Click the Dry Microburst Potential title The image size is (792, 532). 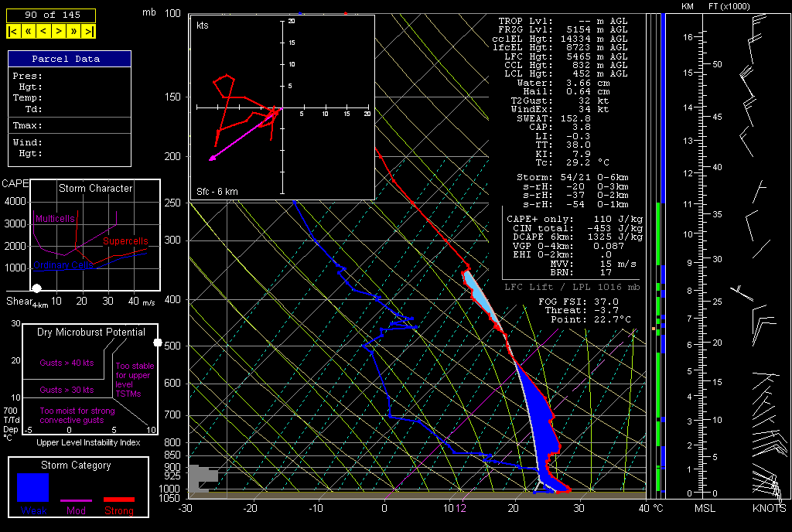(90, 332)
